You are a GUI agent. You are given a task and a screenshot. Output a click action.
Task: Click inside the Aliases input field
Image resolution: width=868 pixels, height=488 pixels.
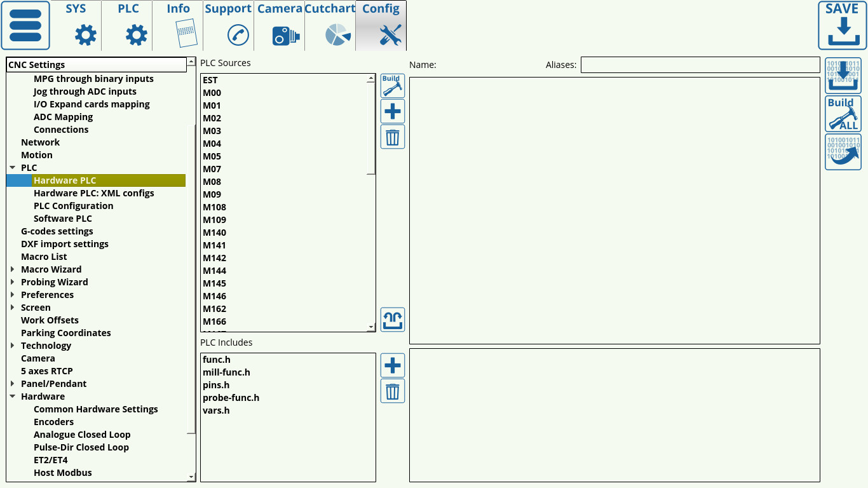click(x=699, y=64)
